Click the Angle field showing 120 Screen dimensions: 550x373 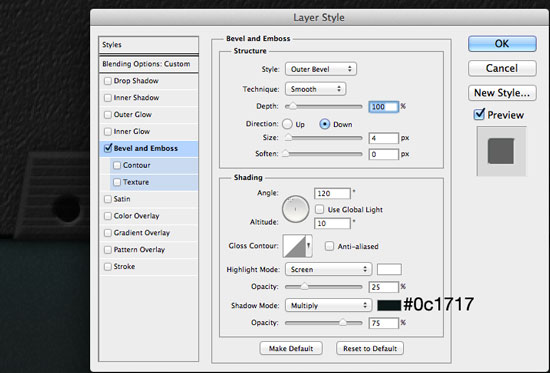point(332,193)
